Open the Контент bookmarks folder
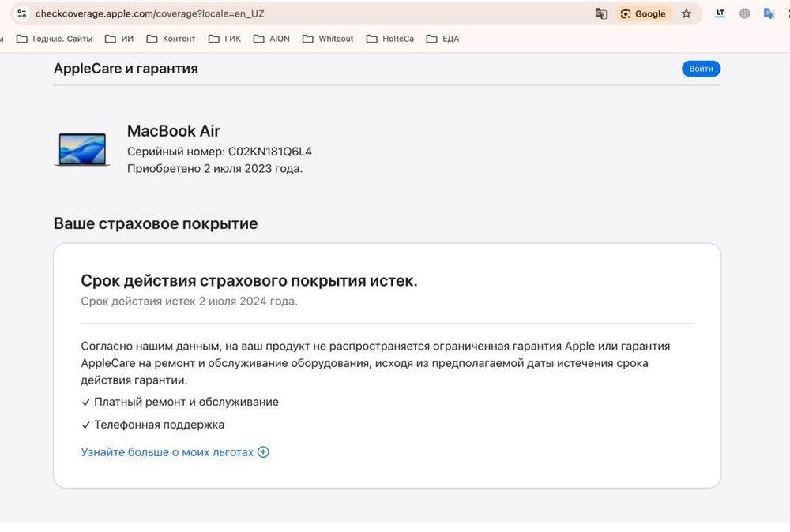Image resolution: width=790 pixels, height=532 pixels. tap(171, 39)
